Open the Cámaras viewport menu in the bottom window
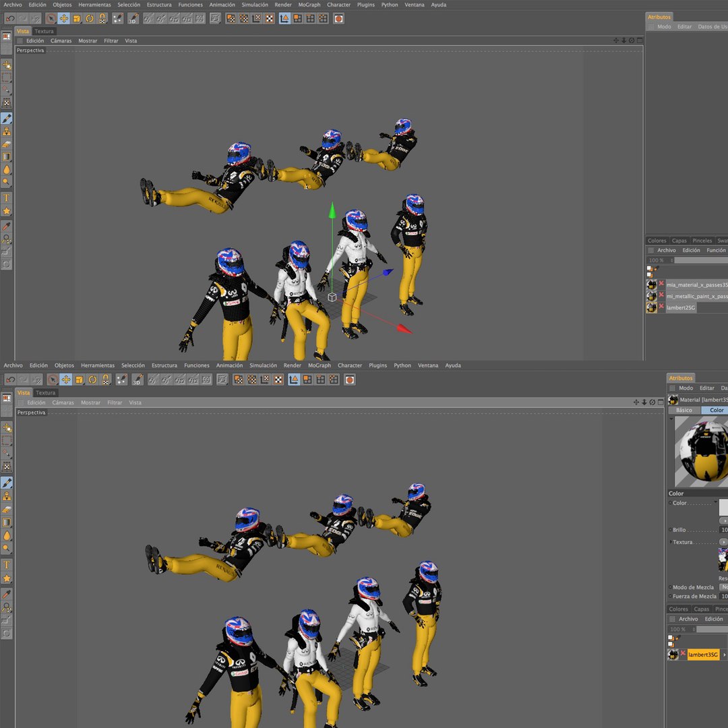 click(x=63, y=402)
